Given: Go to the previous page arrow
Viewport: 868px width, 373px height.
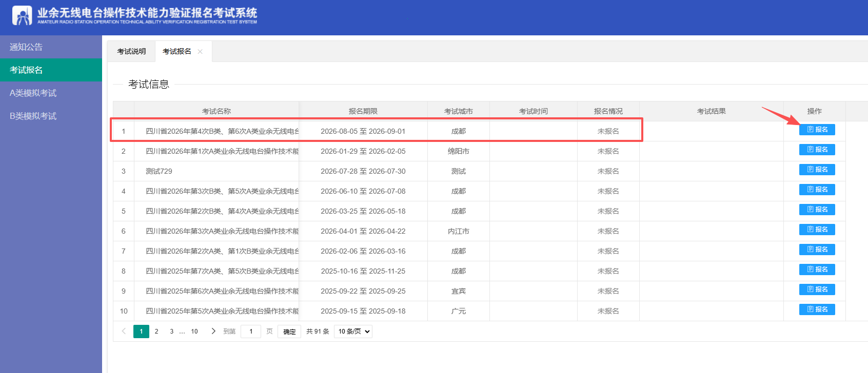Looking at the screenshot, I should 124,331.
